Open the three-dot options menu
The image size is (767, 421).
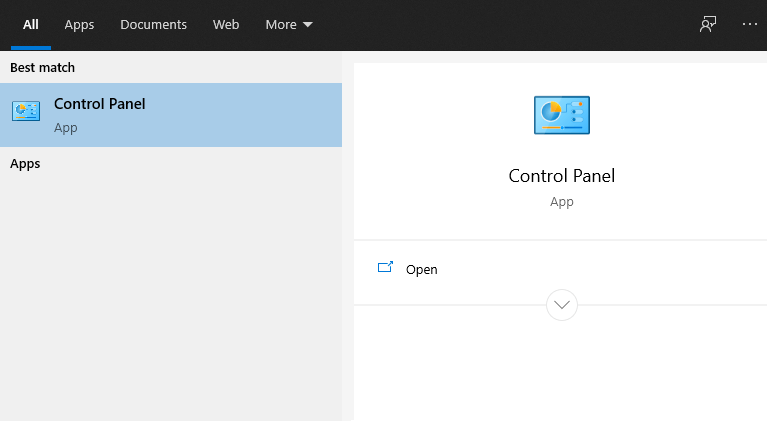[x=750, y=24]
